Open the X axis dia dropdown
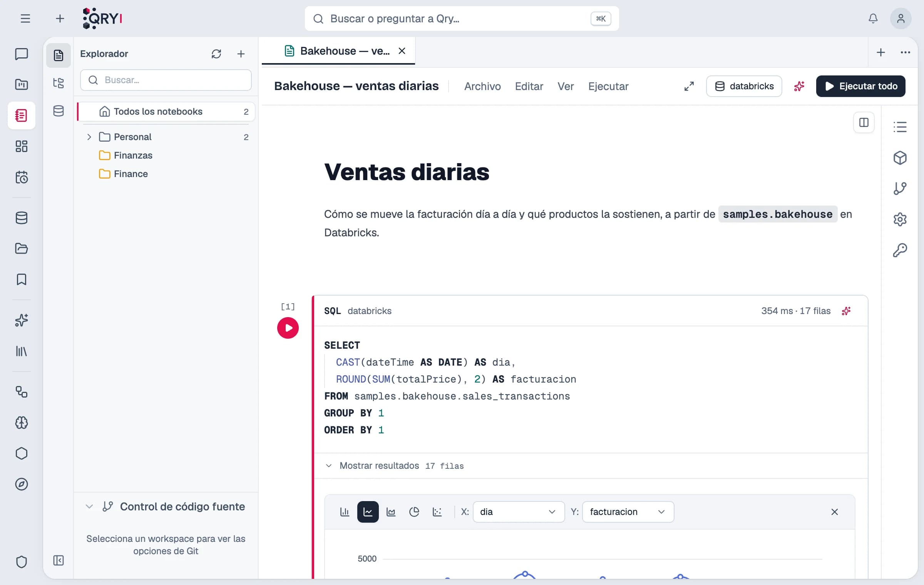924x585 pixels. pos(519,512)
